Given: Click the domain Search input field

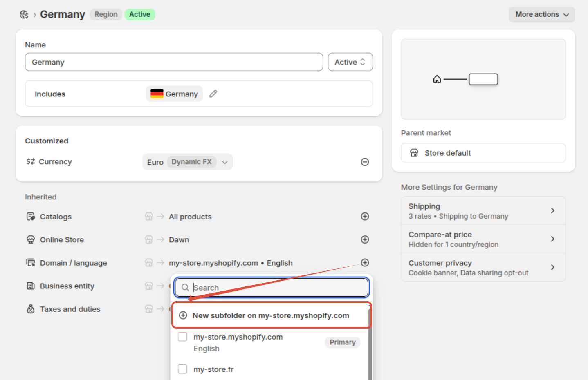Looking at the screenshot, I should [x=272, y=288].
